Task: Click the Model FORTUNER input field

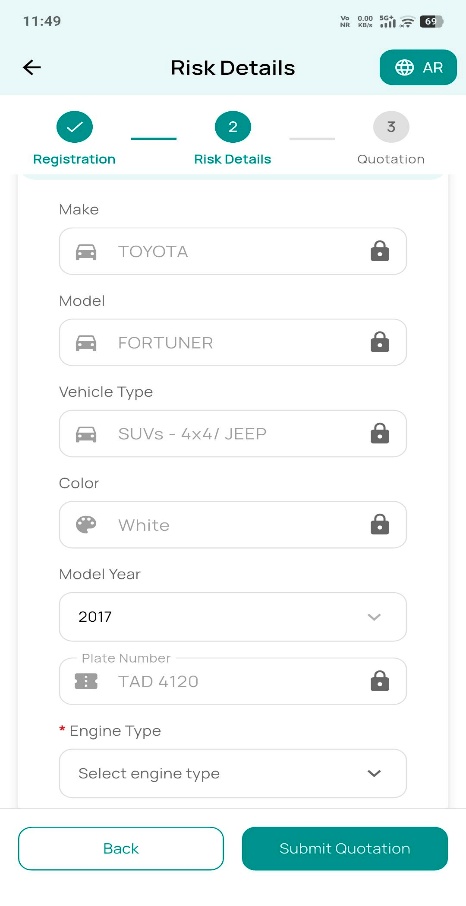Action: 233,343
